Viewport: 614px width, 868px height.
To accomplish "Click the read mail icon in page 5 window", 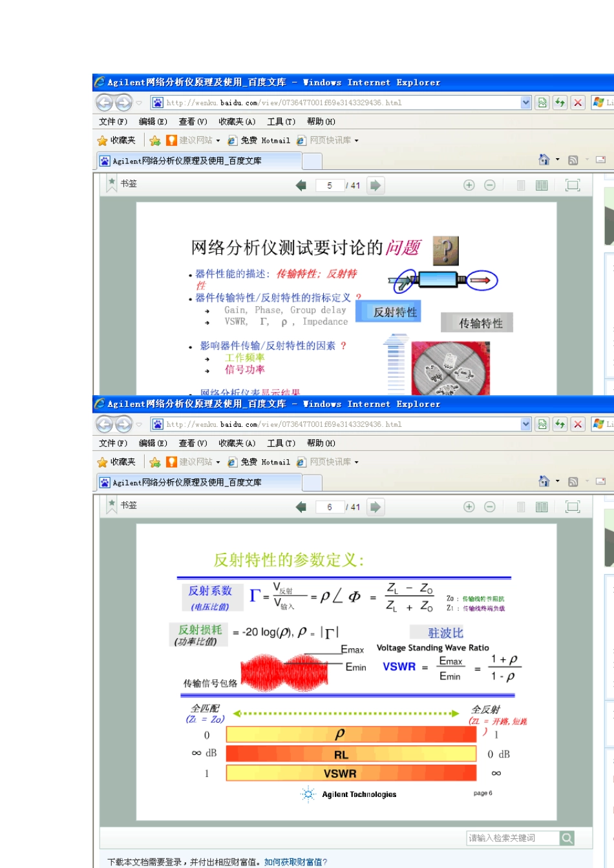I will (600, 160).
